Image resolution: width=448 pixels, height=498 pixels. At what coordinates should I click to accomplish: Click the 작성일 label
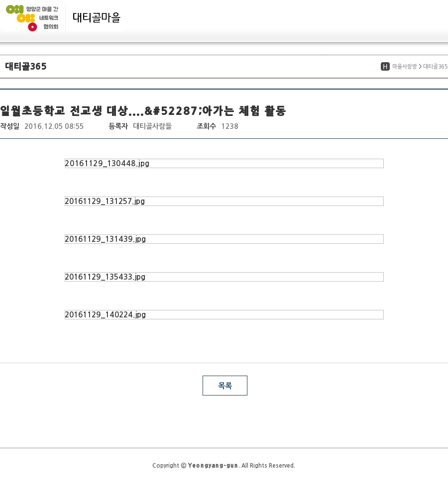(9, 126)
